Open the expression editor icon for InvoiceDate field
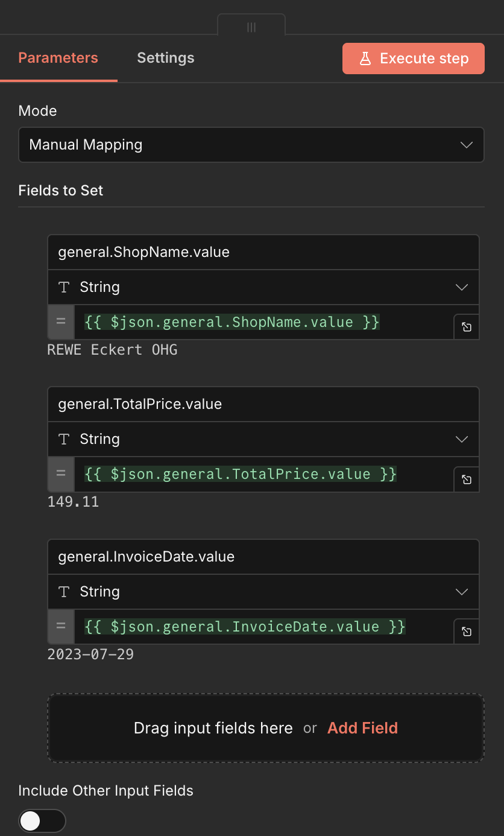 coord(465,631)
